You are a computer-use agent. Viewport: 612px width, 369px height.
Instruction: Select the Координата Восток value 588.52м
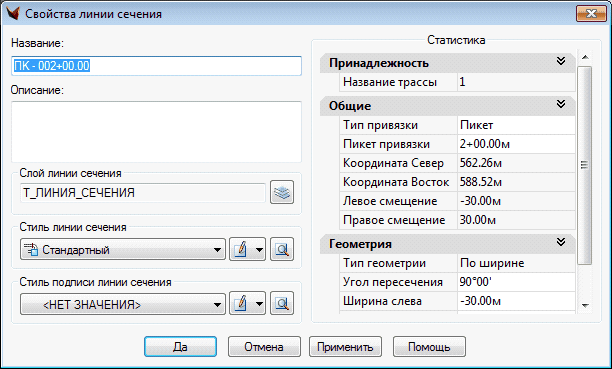point(516,182)
